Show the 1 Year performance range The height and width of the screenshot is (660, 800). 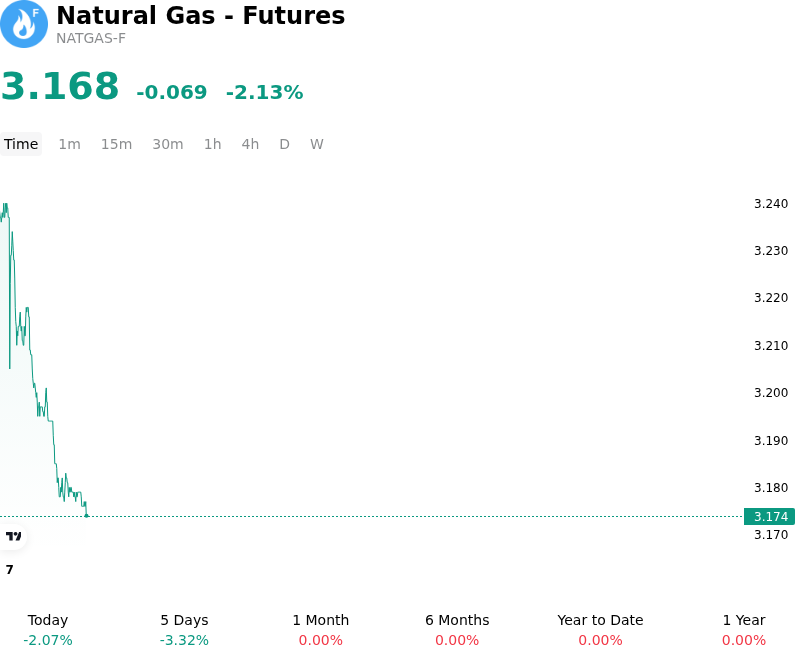(744, 630)
